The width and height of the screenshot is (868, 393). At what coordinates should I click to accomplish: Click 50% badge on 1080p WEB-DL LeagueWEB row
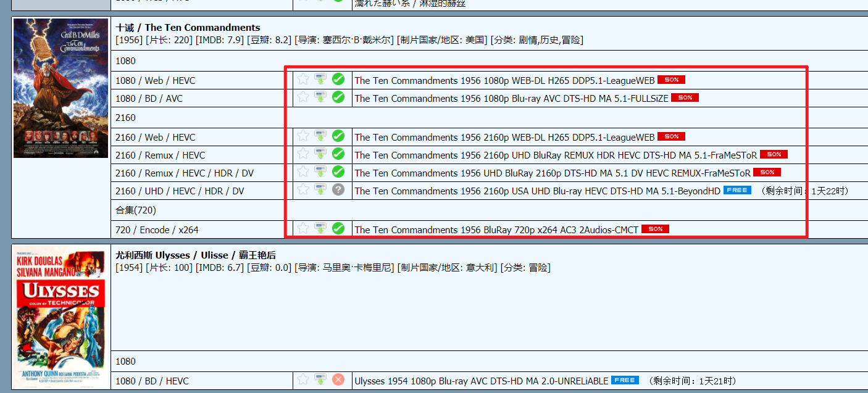pyautogui.click(x=671, y=80)
